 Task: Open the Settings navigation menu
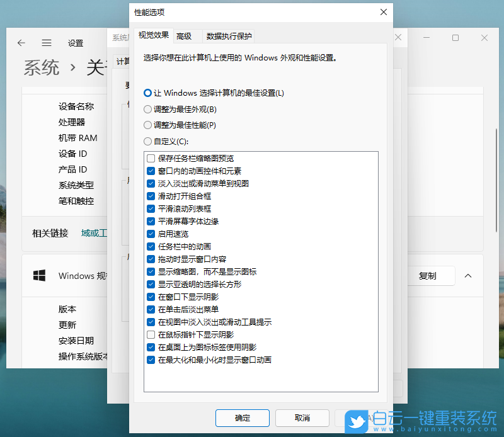pyautogui.click(x=46, y=43)
